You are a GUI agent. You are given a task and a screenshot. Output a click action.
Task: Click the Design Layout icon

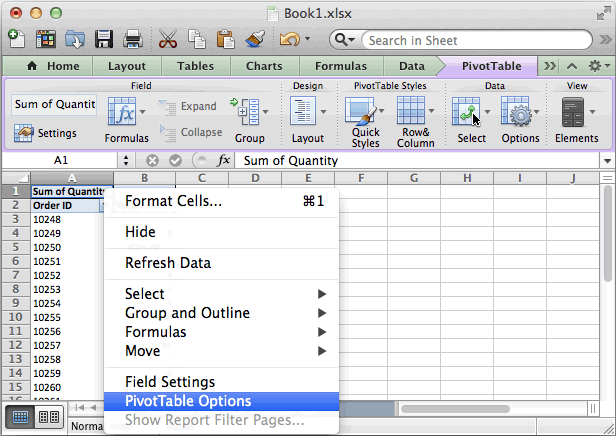pyautogui.click(x=303, y=112)
